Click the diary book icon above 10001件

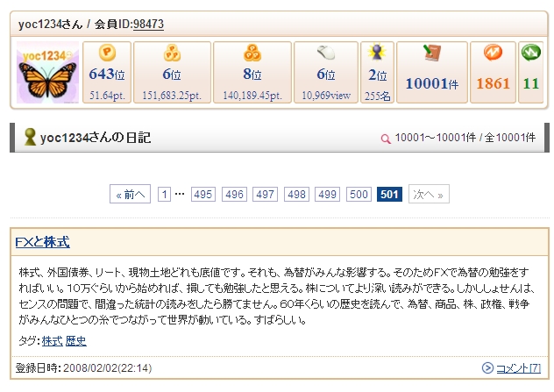coord(431,53)
